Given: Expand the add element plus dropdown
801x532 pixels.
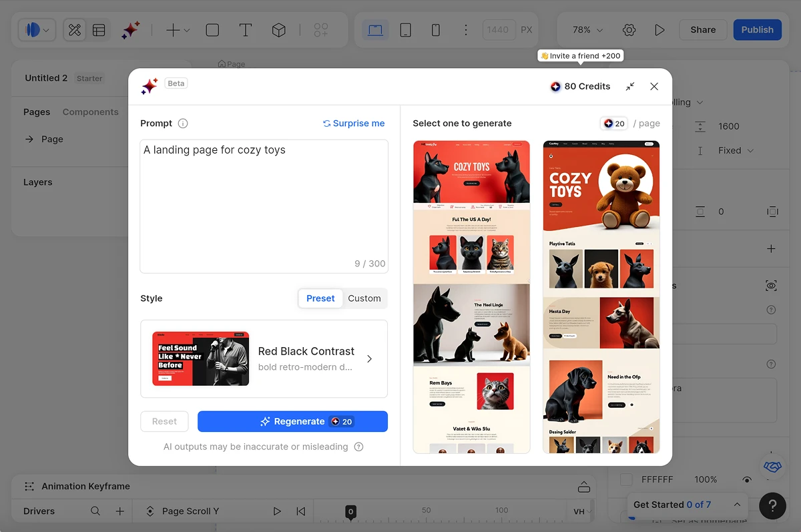Looking at the screenshot, I should pyautogui.click(x=178, y=30).
